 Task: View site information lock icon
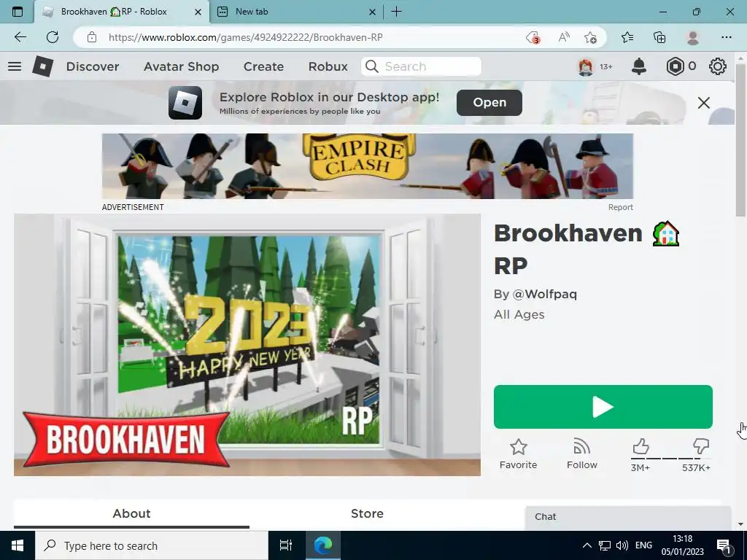click(x=92, y=37)
